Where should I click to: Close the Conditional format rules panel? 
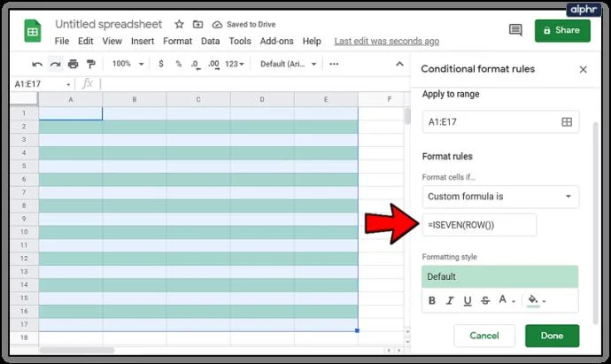pyautogui.click(x=583, y=69)
